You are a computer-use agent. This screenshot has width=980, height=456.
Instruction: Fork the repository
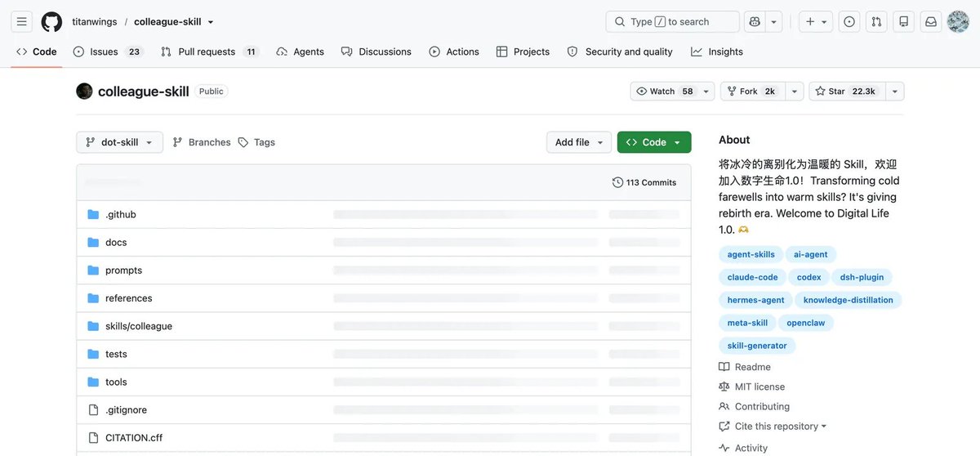(752, 92)
